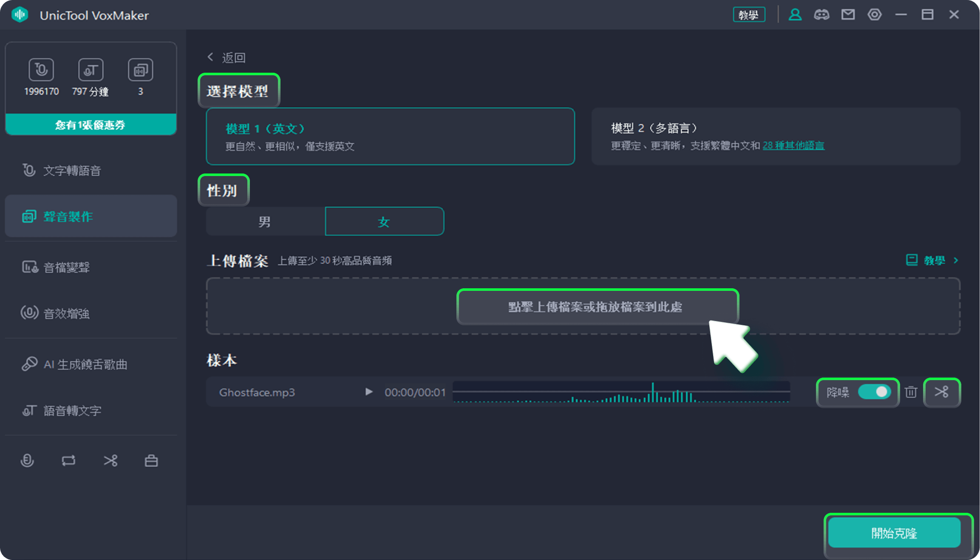
Task: Click the toolbox icon in sidebar bottom
Action: [x=151, y=461]
